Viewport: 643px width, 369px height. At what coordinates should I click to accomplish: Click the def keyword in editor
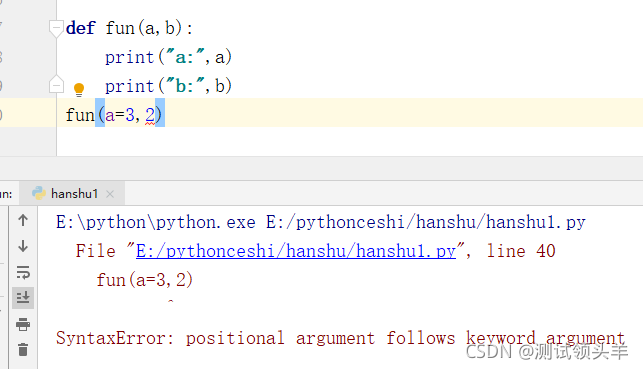coord(80,28)
